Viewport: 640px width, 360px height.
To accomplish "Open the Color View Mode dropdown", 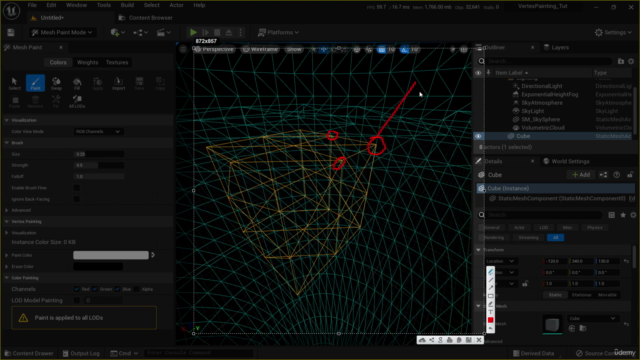I will click(x=98, y=131).
